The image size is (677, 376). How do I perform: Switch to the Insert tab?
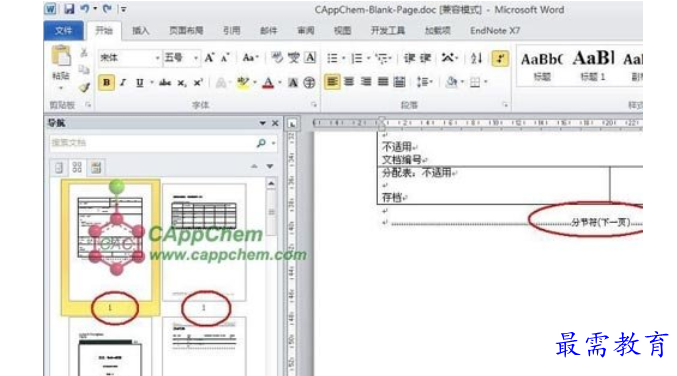[x=140, y=31]
